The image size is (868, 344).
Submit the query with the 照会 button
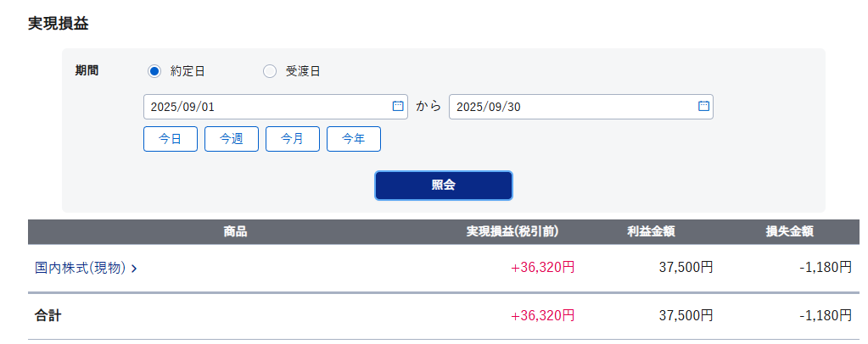pyautogui.click(x=443, y=186)
